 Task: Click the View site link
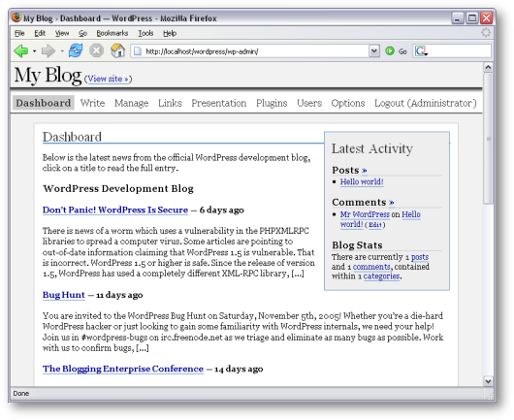pyautogui.click(x=109, y=79)
